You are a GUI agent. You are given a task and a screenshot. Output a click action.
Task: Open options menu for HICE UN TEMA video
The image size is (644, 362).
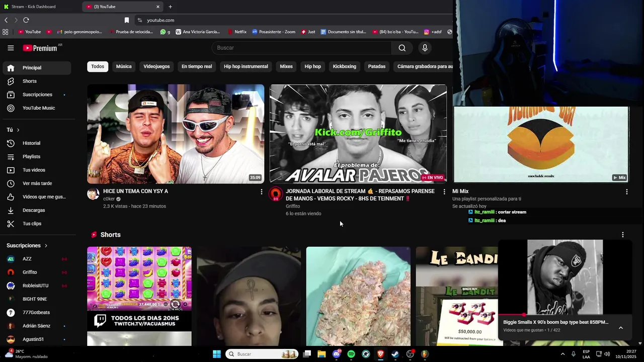point(261,192)
